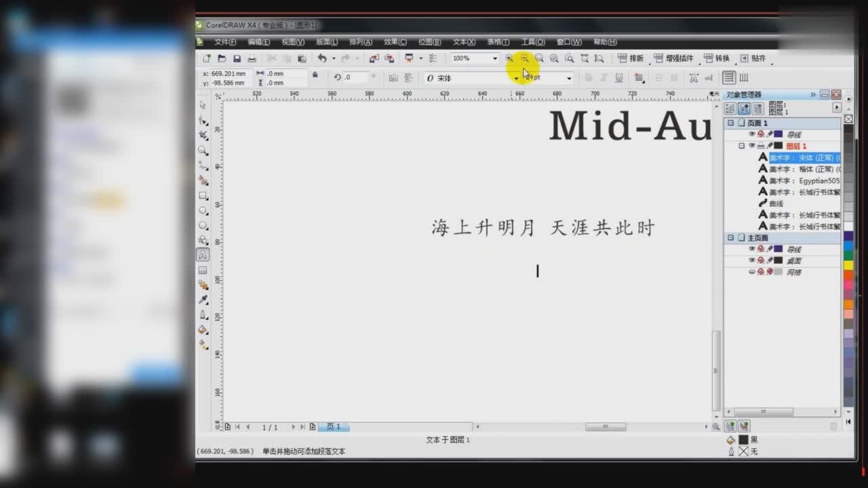The height and width of the screenshot is (488, 868).
Task: Select the Ellipse tool in the toolbox
Action: click(203, 210)
